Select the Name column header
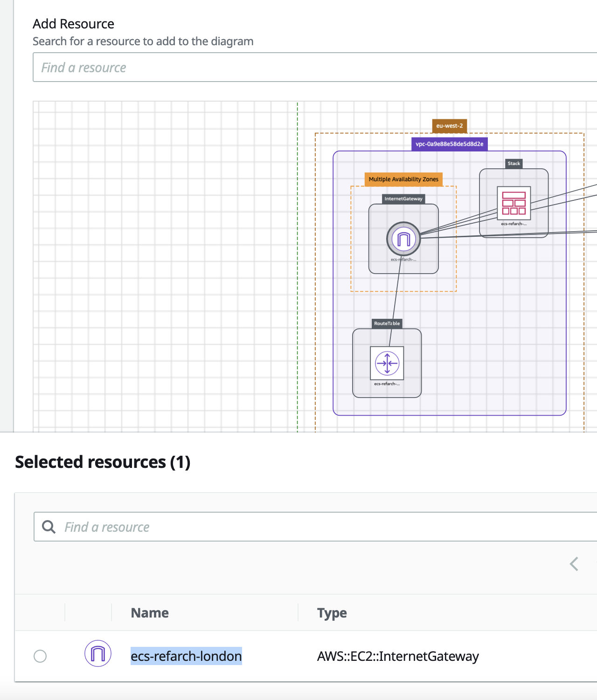Screen dimensions: 597x700 tap(149, 613)
